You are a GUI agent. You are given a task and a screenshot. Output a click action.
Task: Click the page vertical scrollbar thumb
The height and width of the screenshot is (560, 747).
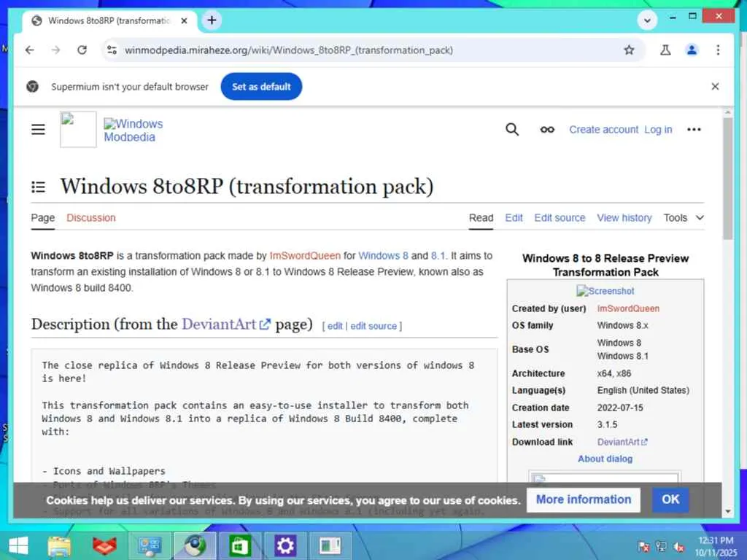727,179
